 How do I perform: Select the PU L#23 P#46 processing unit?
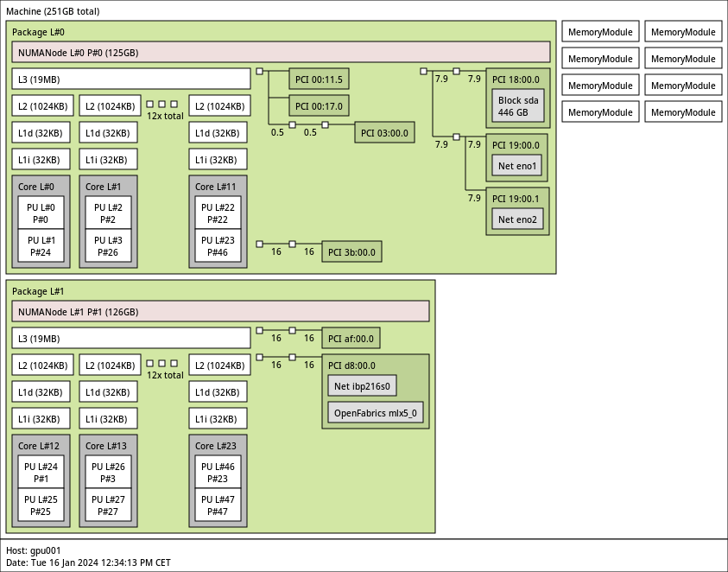pyautogui.click(x=218, y=246)
